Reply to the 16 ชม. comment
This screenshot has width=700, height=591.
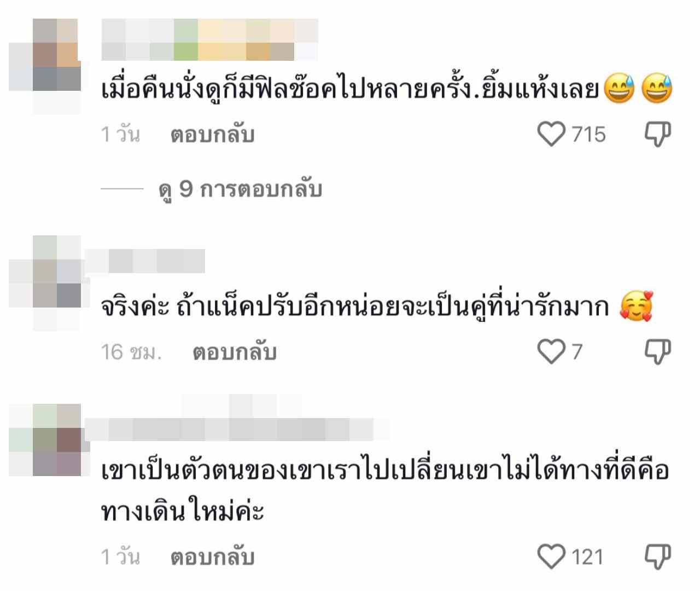click(x=235, y=352)
